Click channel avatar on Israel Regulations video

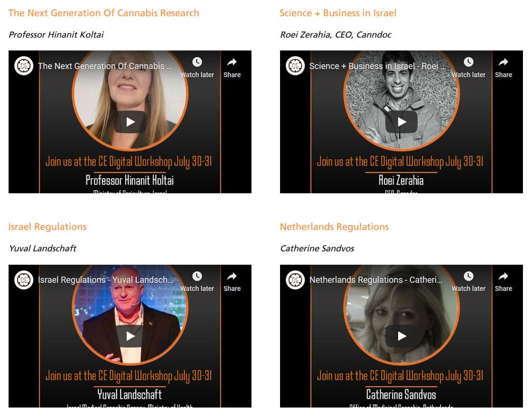point(24,280)
